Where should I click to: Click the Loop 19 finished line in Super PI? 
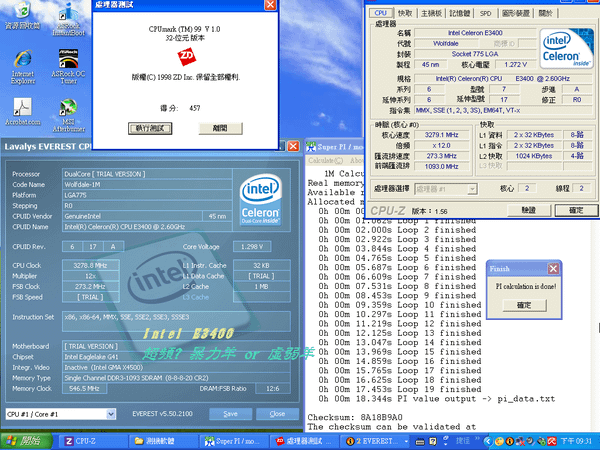click(x=400, y=389)
